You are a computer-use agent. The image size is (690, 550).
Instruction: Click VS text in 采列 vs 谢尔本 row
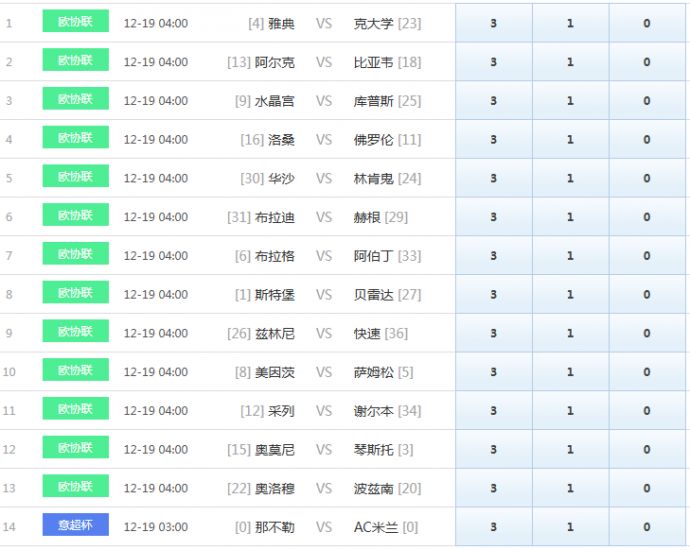coord(324,411)
